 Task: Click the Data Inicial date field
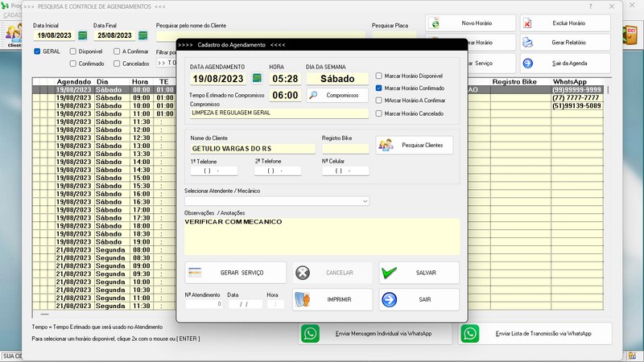pyautogui.click(x=55, y=35)
